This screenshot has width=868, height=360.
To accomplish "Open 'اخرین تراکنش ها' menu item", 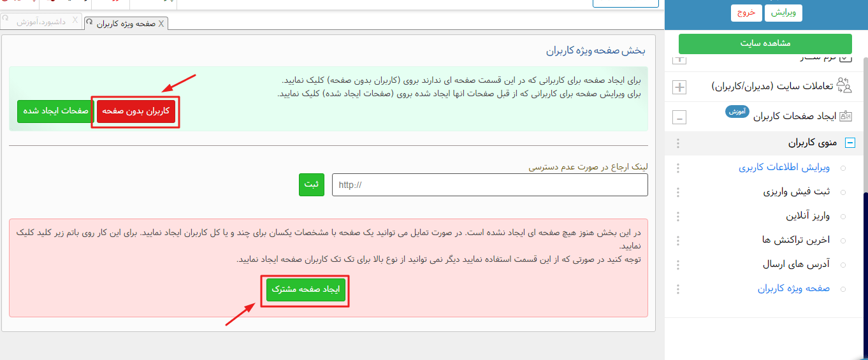I will [796, 240].
